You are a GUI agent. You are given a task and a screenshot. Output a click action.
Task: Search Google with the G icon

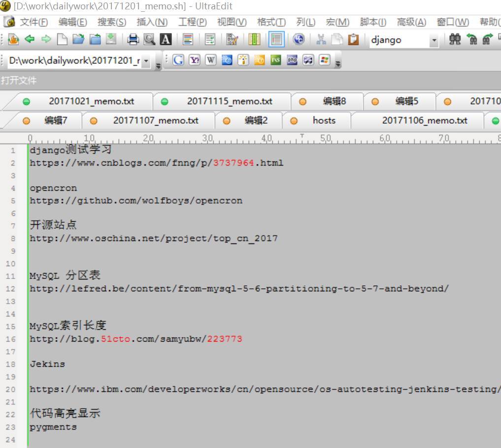(178, 60)
